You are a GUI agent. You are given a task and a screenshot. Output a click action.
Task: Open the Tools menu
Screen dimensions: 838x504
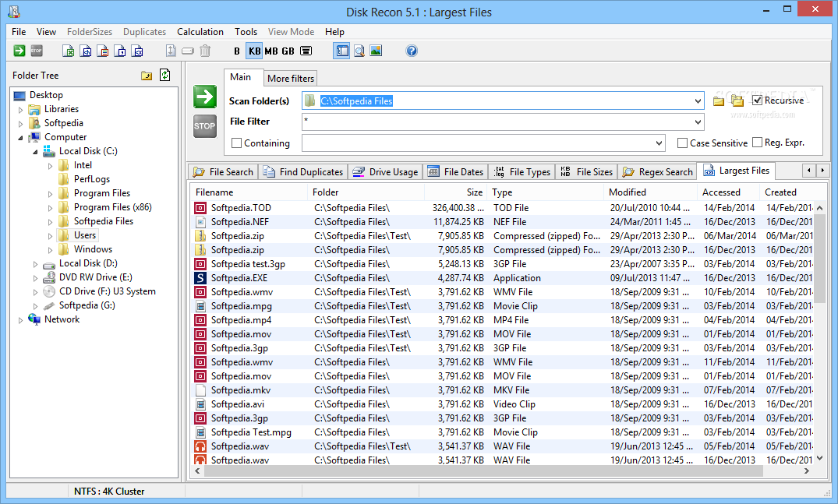tap(246, 32)
